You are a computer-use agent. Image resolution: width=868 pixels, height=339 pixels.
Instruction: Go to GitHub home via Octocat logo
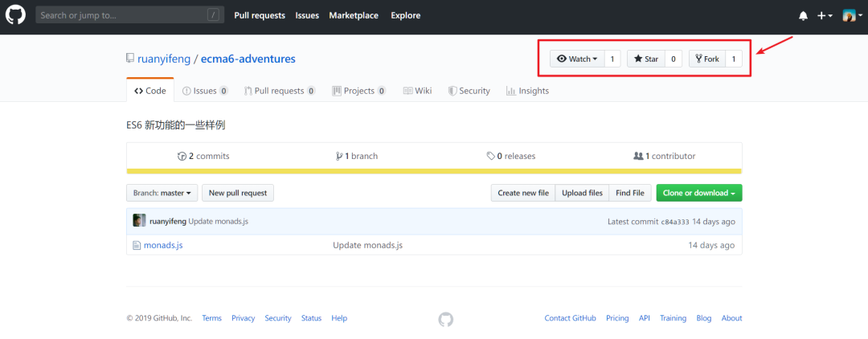click(15, 15)
